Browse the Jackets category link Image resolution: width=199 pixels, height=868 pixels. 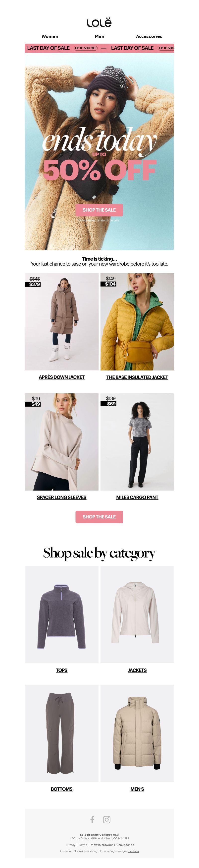137,670
